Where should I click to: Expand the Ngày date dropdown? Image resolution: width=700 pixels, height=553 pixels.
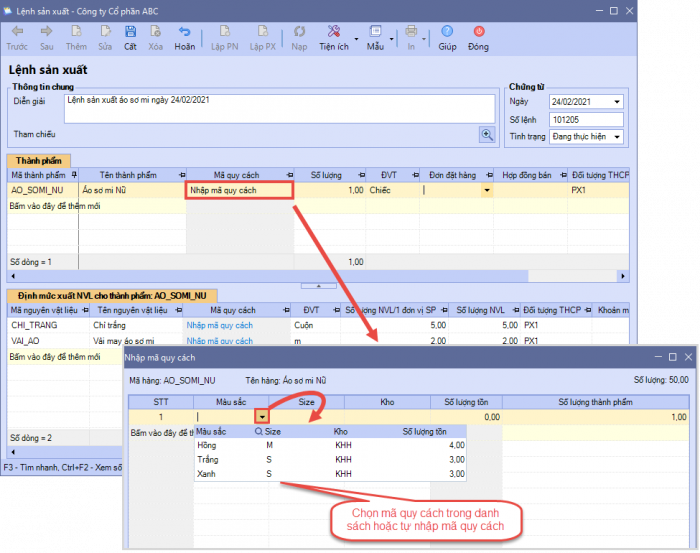click(x=617, y=102)
